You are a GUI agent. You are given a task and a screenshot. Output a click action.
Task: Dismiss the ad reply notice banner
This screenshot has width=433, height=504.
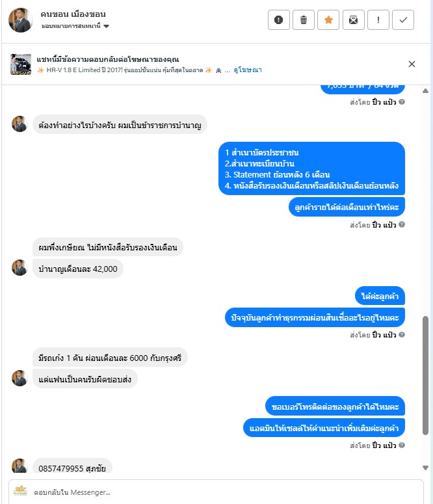[x=412, y=64]
